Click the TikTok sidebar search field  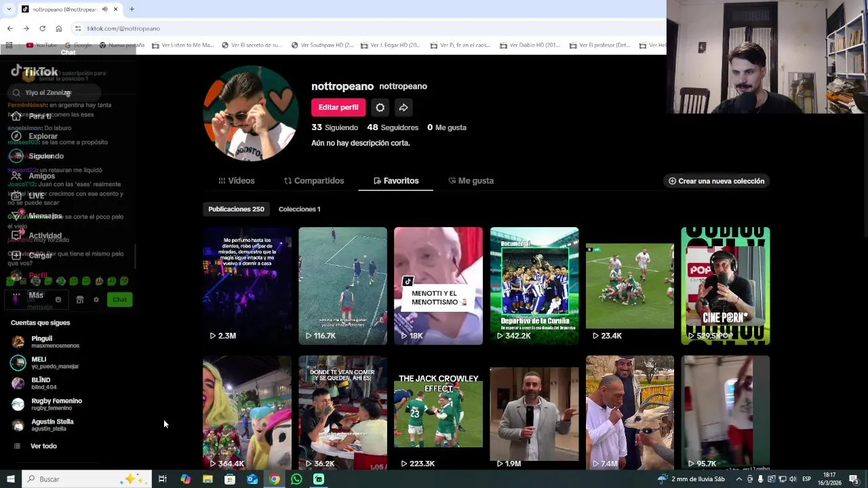(x=54, y=93)
